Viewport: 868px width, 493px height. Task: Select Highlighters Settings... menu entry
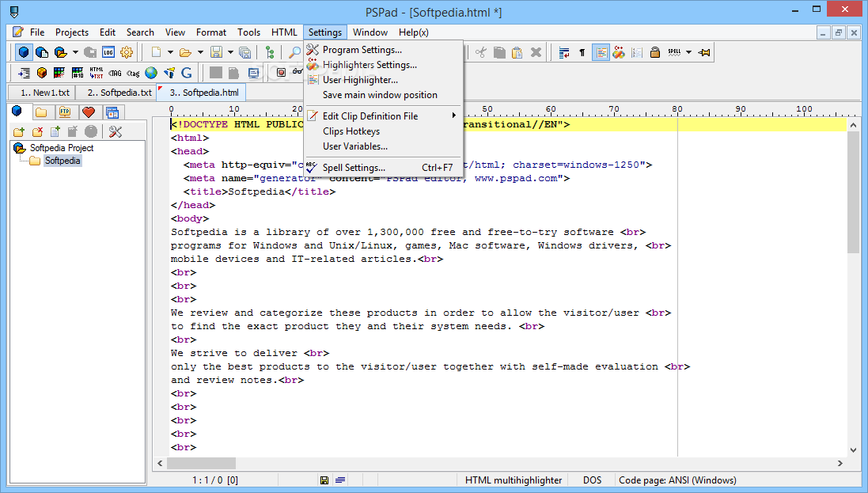tap(383, 65)
